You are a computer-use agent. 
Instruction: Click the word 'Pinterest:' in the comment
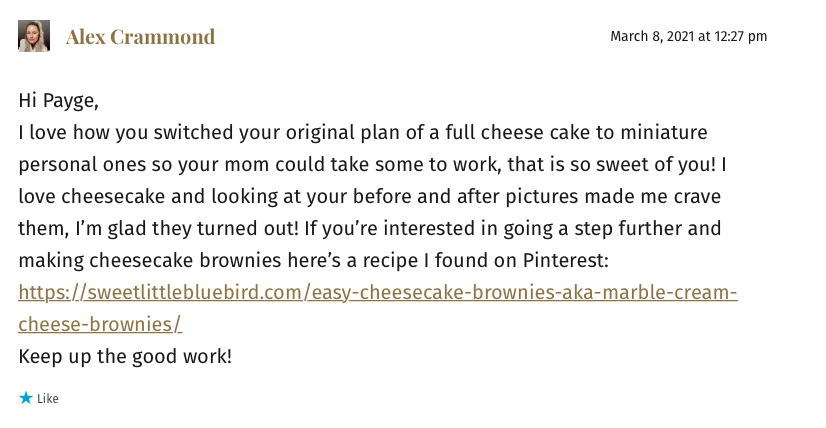click(x=566, y=260)
